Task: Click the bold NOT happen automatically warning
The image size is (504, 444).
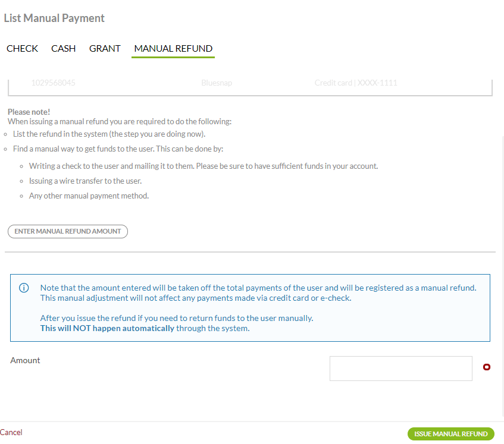Action: point(107,328)
